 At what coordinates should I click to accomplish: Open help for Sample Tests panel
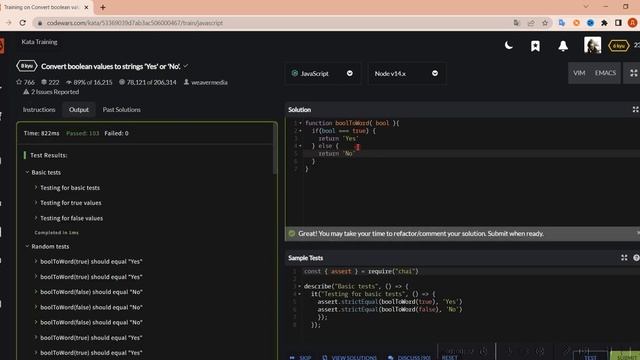(x=636, y=258)
